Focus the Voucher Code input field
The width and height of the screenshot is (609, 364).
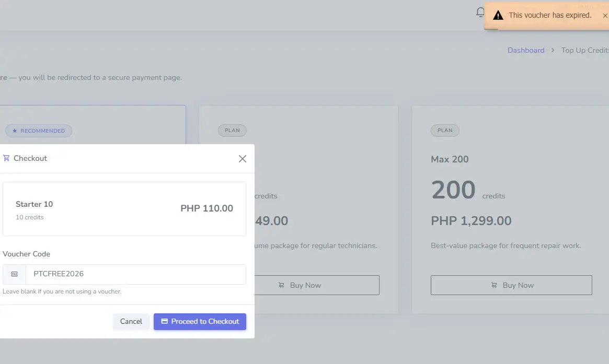point(135,274)
